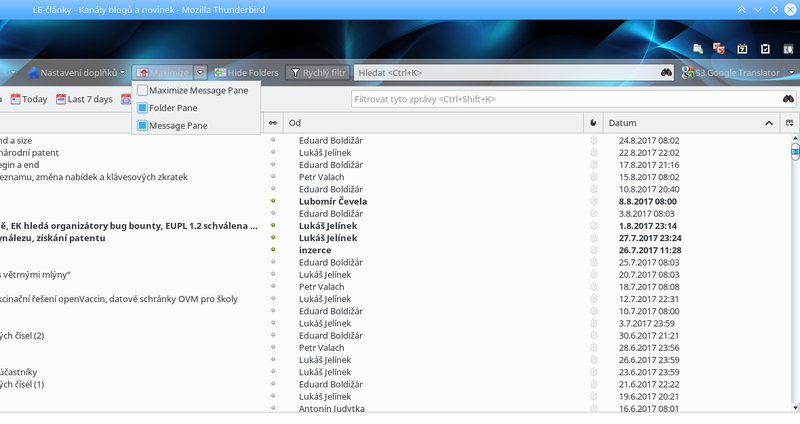The width and height of the screenshot is (800, 424).
Task: Click the Hide Folders button
Action: coord(246,72)
